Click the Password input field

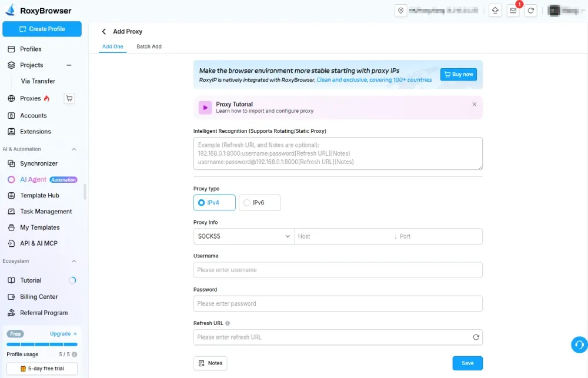pyautogui.click(x=338, y=304)
